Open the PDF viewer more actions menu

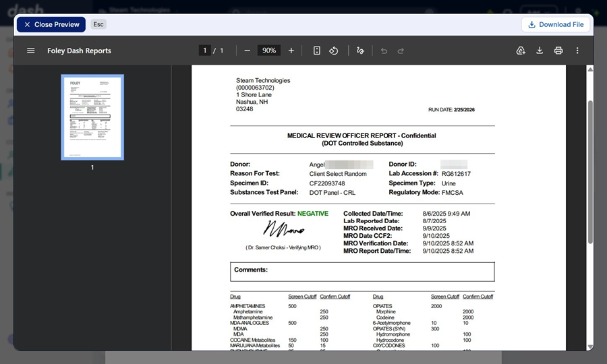577,51
